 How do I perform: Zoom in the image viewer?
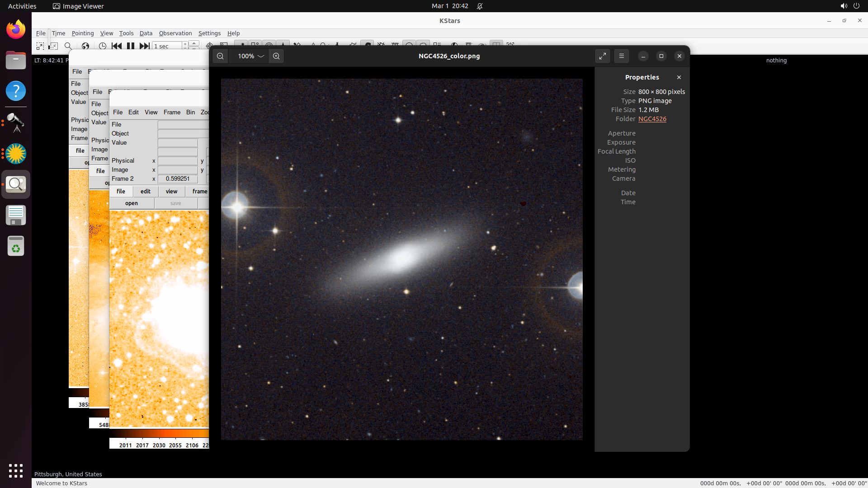tap(276, 56)
